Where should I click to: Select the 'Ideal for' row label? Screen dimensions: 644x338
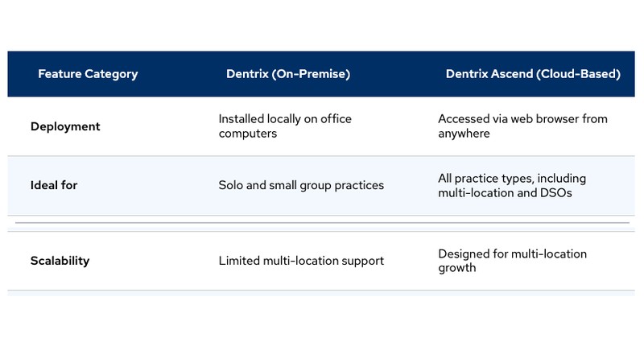(x=54, y=185)
